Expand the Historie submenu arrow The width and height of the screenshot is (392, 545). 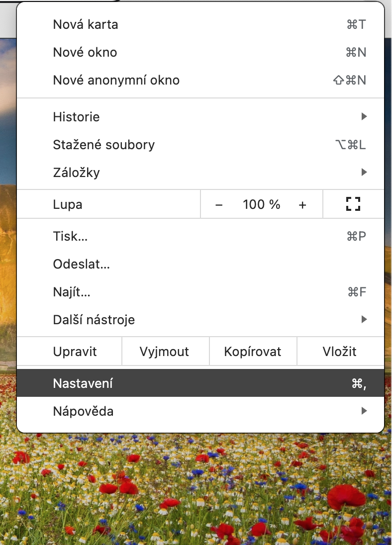[x=364, y=117]
